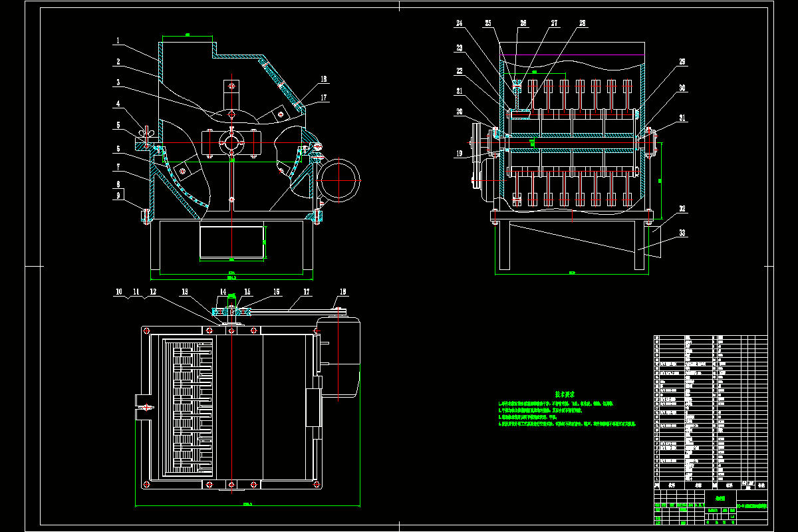Click part callout number 32
The width and height of the screenshot is (798, 532).
(682, 209)
